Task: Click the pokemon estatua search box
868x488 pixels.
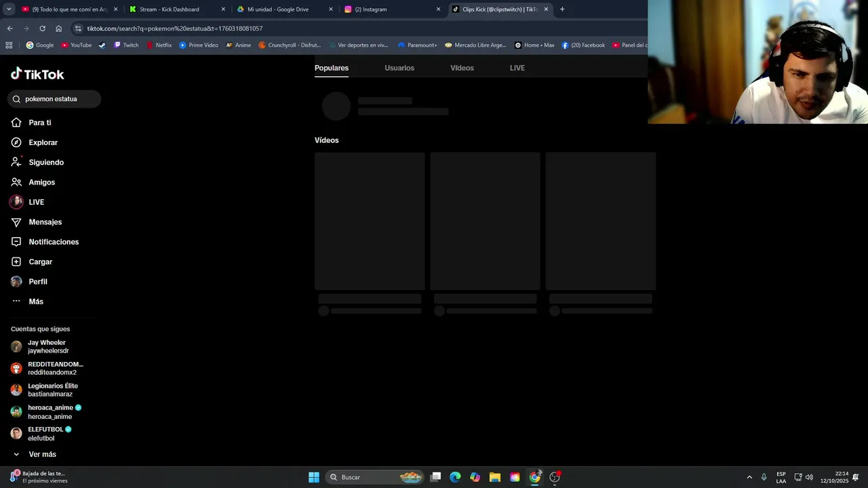Action: pos(54,99)
